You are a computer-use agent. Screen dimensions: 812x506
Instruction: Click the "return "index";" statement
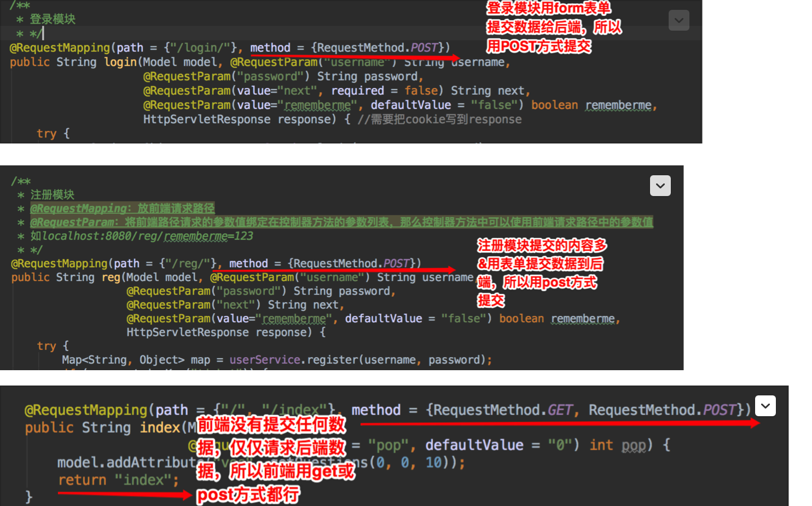119,480
